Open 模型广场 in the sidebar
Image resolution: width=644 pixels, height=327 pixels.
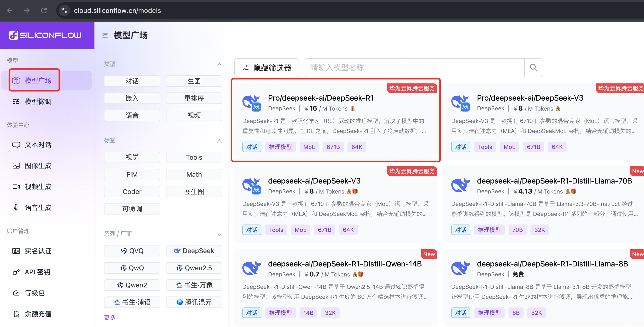tap(47, 80)
